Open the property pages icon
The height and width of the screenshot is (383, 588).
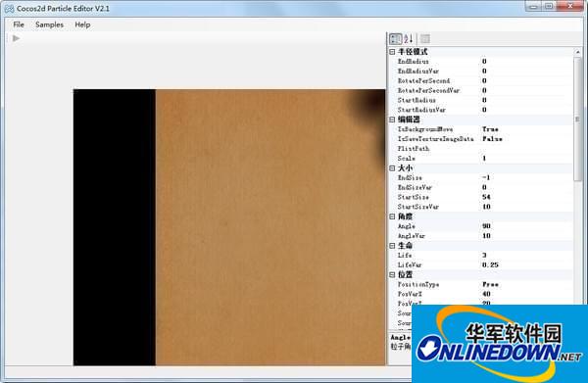click(425, 38)
